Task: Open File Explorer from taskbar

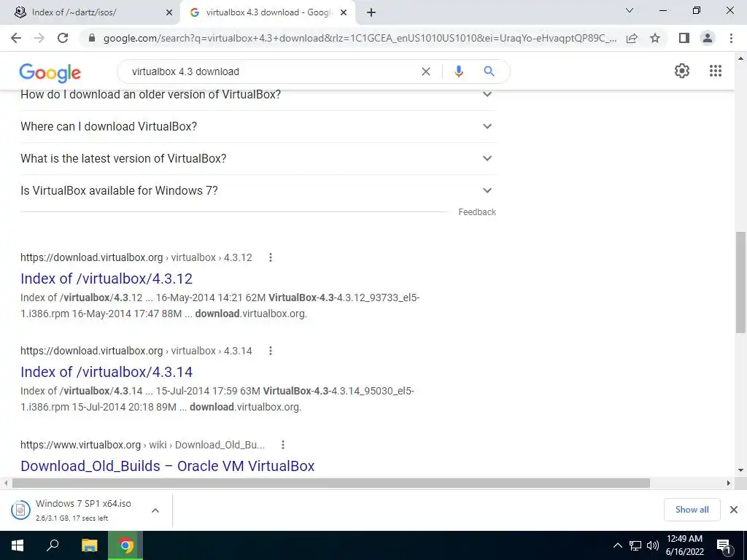Action: [x=89, y=545]
